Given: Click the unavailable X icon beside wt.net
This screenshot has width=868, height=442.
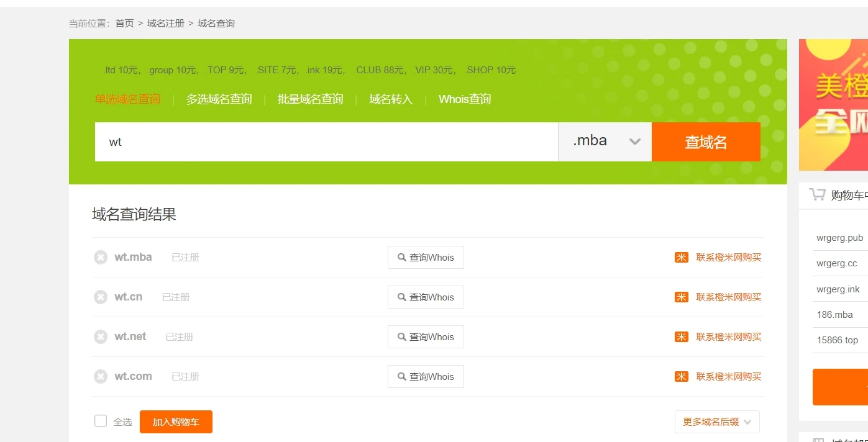Looking at the screenshot, I should click(x=101, y=336).
